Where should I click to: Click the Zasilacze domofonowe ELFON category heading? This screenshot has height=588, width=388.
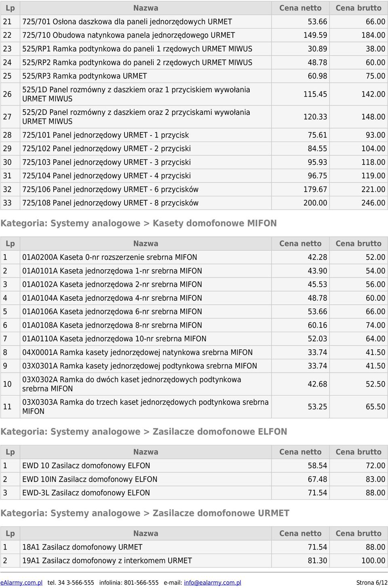tap(144, 431)
